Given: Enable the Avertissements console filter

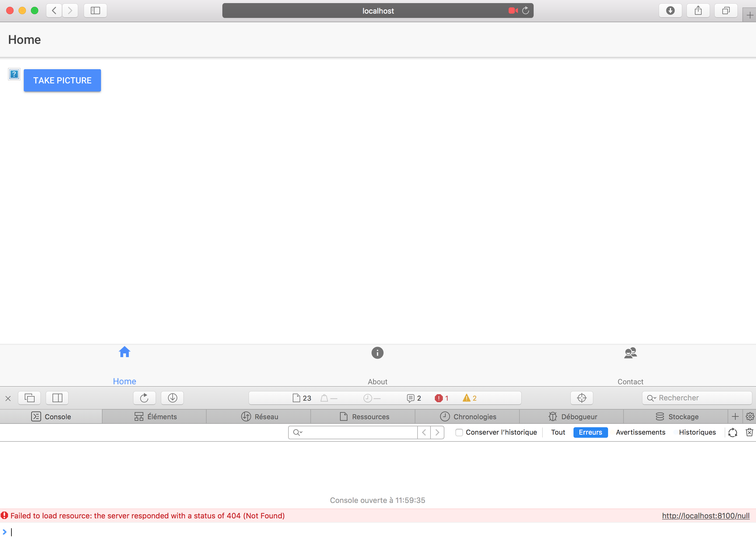Looking at the screenshot, I should click(640, 432).
